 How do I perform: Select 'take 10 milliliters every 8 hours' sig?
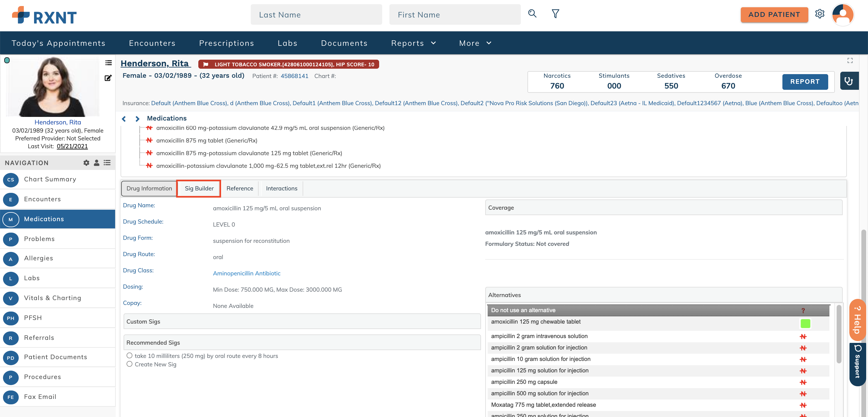click(x=129, y=355)
